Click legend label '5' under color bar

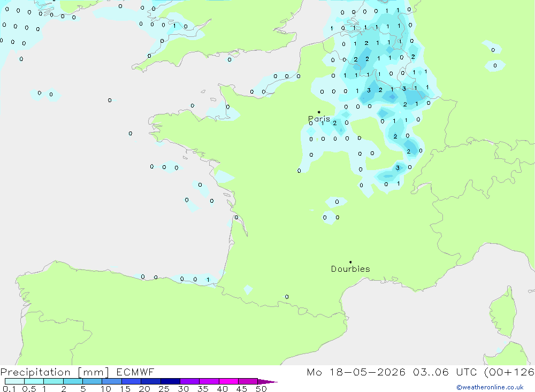pos(83,389)
